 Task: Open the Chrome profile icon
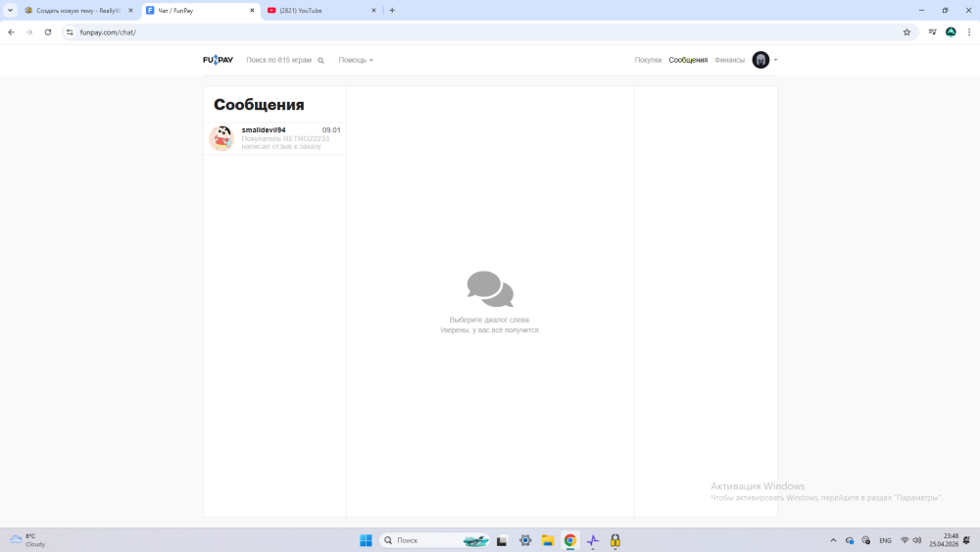951,32
